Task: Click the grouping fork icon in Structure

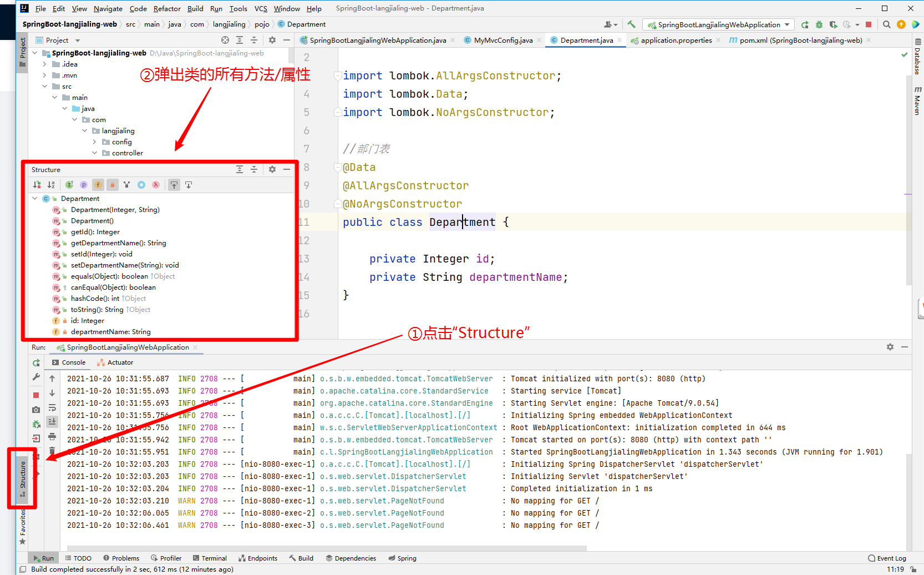Action: (127, 185)
